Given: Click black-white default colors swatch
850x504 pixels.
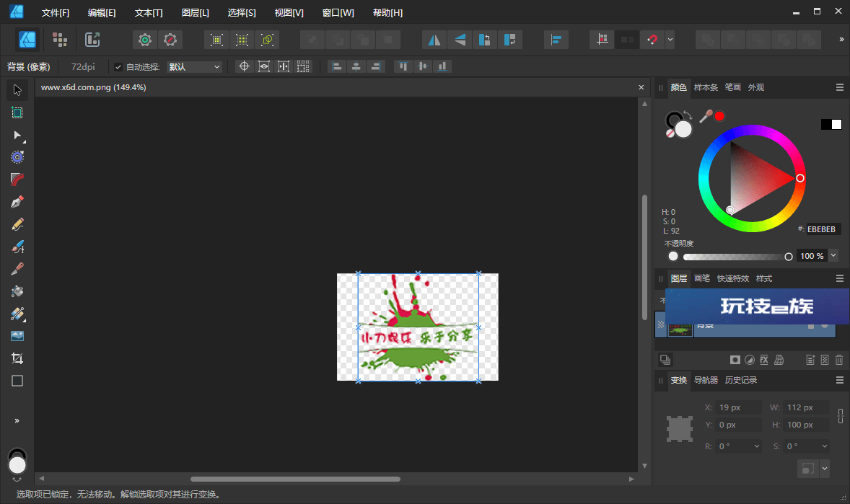Looking at the screenshot, I should point(831,125).
